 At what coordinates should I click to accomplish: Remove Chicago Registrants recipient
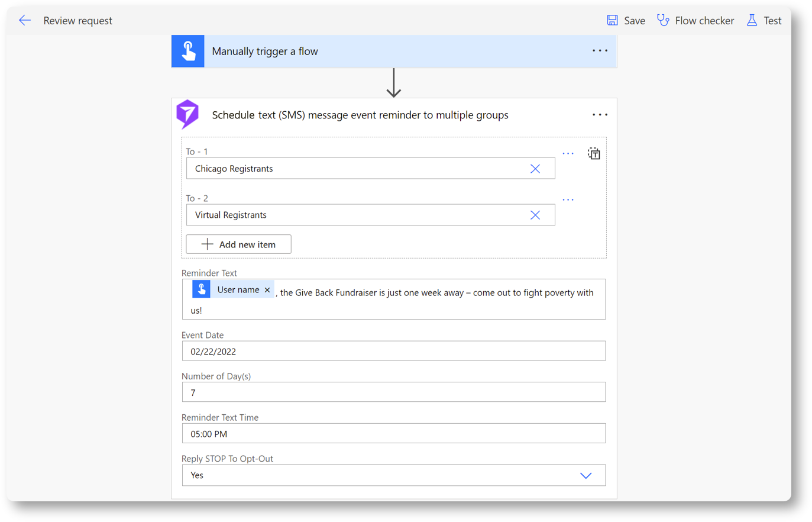[535, 169]
